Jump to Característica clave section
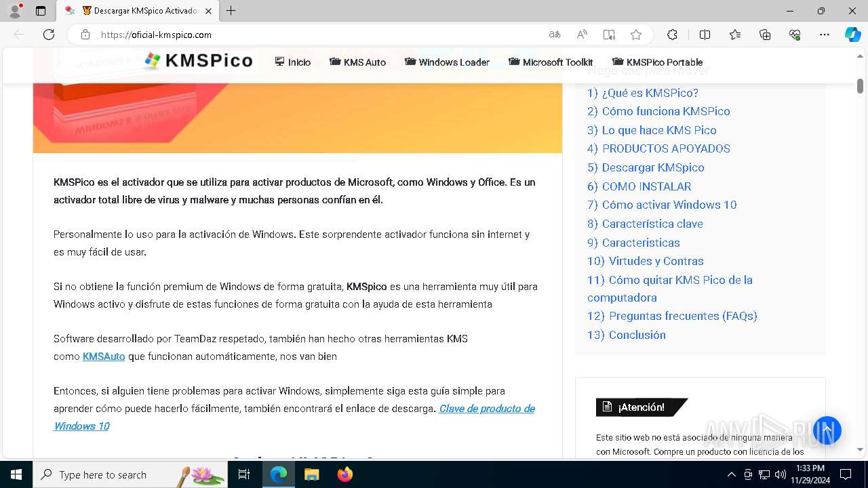868x488 pixels. pos(645,224)
